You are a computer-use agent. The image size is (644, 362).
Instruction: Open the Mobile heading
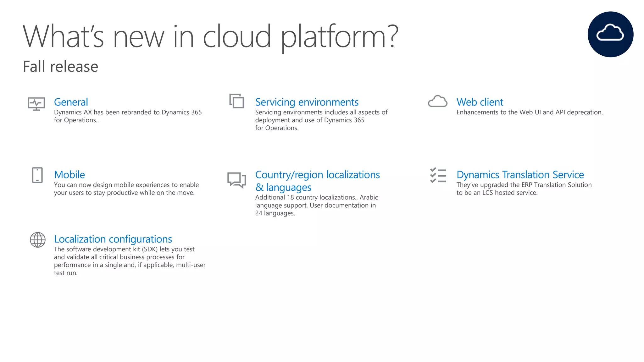(69, 175)
